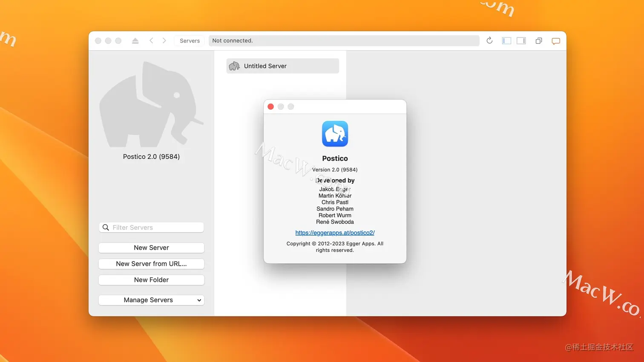Create a New Folder
Screen dimensions: 644x362
tap(151, 280)
